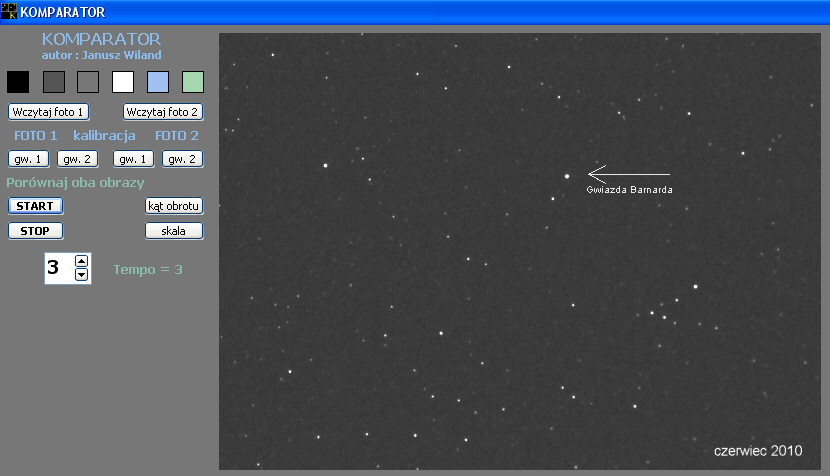Select the medium gray color swatch
This screenshot has height=476, width=830.
click(x=88, y=82)
